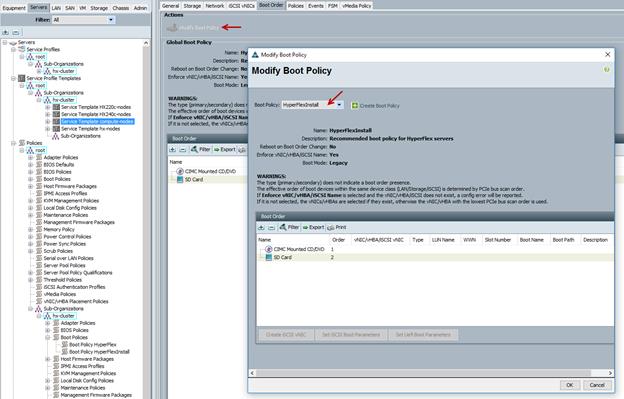Select Service Template compute-nodes in the tree
Viewport: 624px width, 399px height.
98,121
